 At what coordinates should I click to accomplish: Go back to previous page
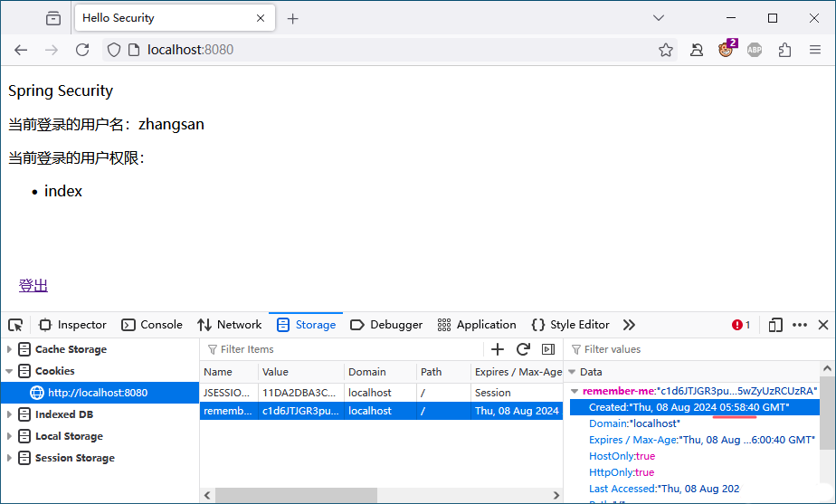tap(21, 50)
